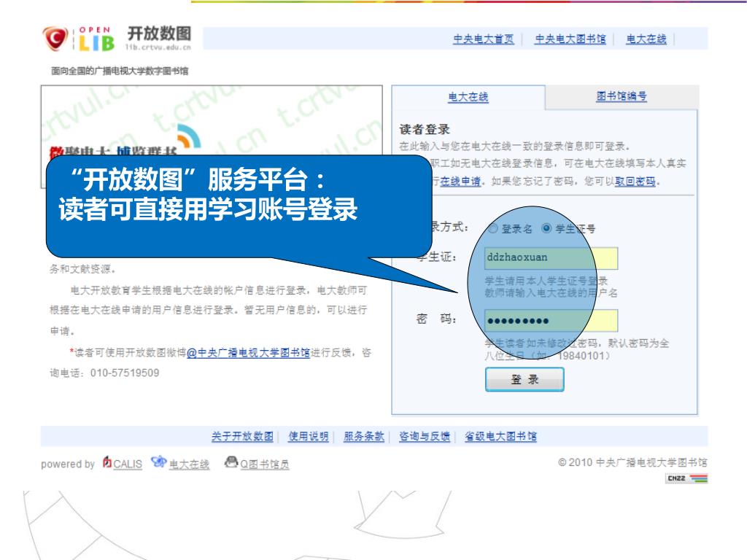Open the 省级电大图书馆 footer link
The height and width of the screenshot is (560, 747).
pos(500,436)
